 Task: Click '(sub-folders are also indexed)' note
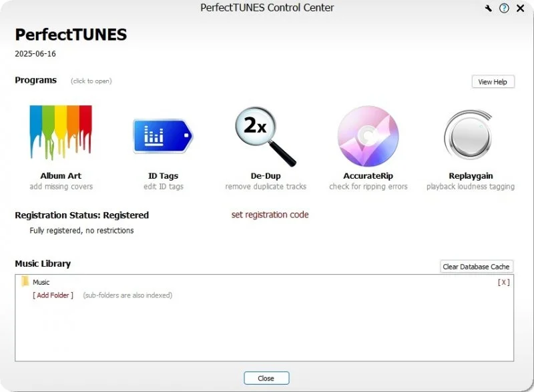click(127, 295)
